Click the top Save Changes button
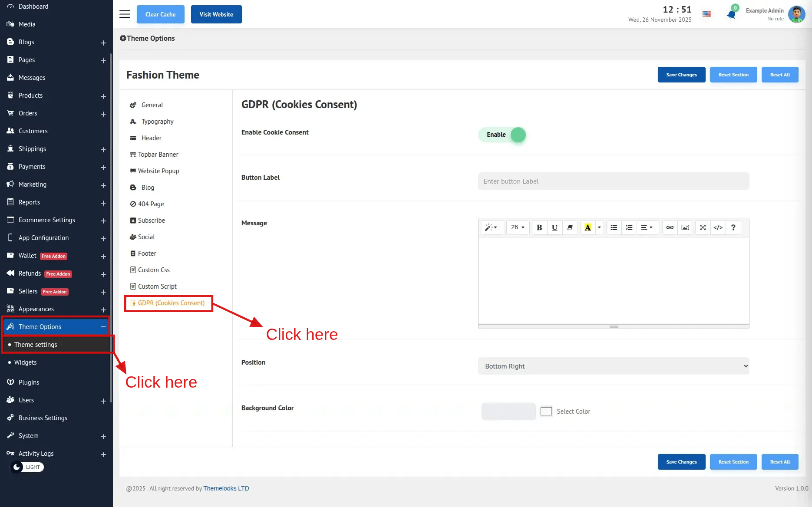This screenshot has height=507, width=812. 681,75
